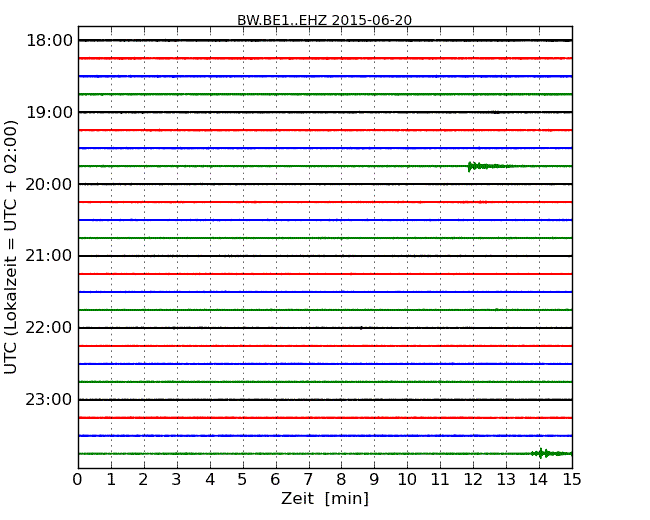This screenshot has height=520, width=650.
Task: Click x-axis tick label 0
Action: [78, 479]
